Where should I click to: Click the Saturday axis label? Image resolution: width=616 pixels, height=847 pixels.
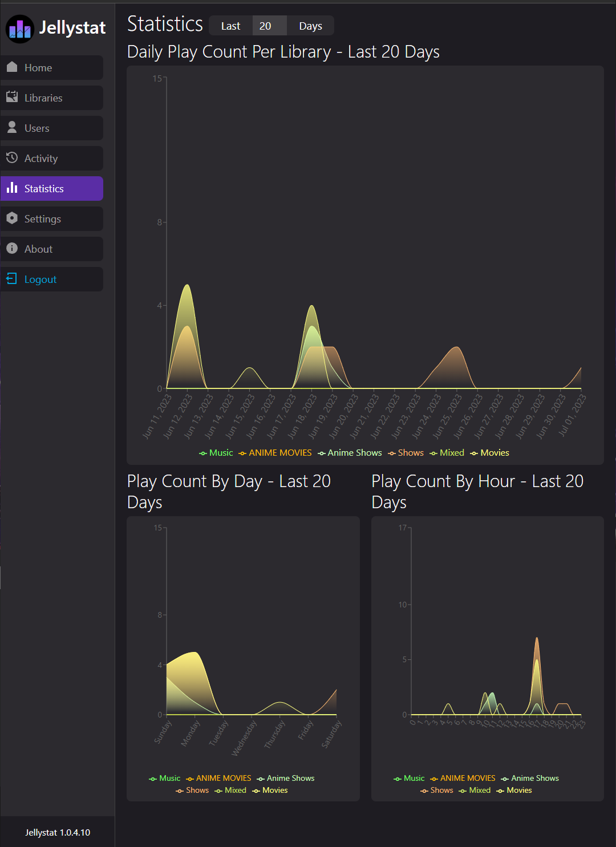331,734
